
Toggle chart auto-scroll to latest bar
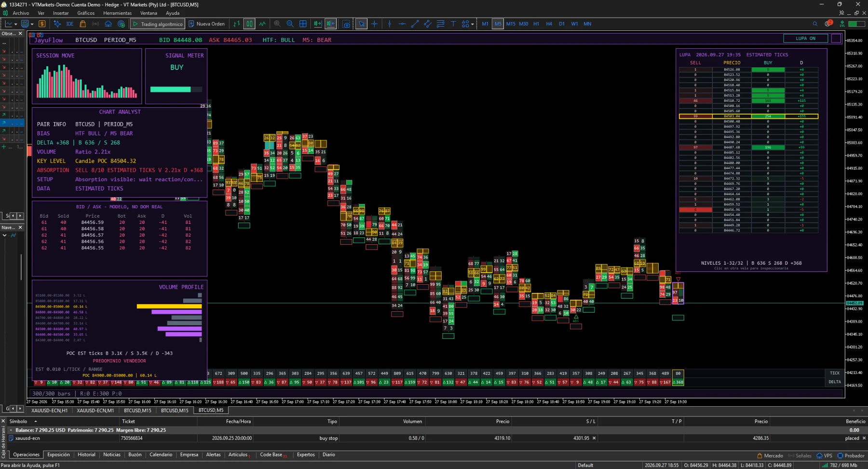(x=318, y=24)
